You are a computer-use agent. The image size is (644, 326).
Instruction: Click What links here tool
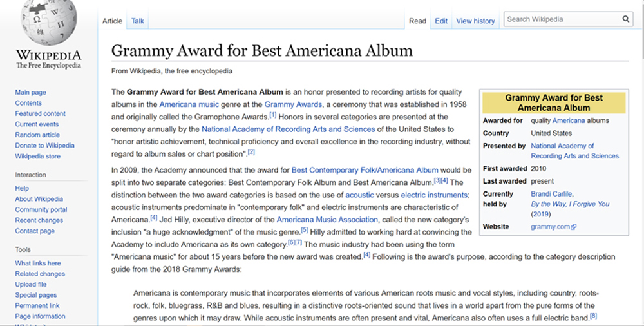38,263
